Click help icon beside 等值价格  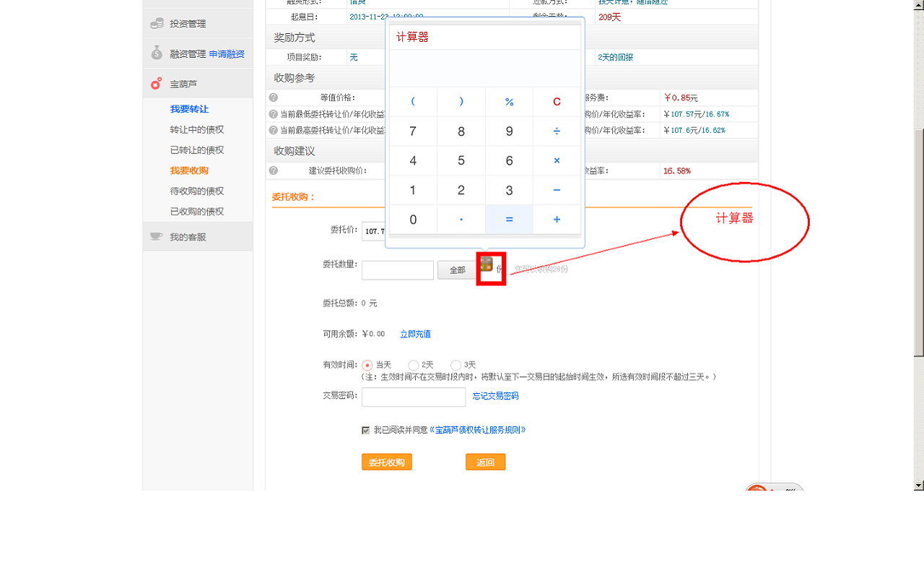[274, 98]
